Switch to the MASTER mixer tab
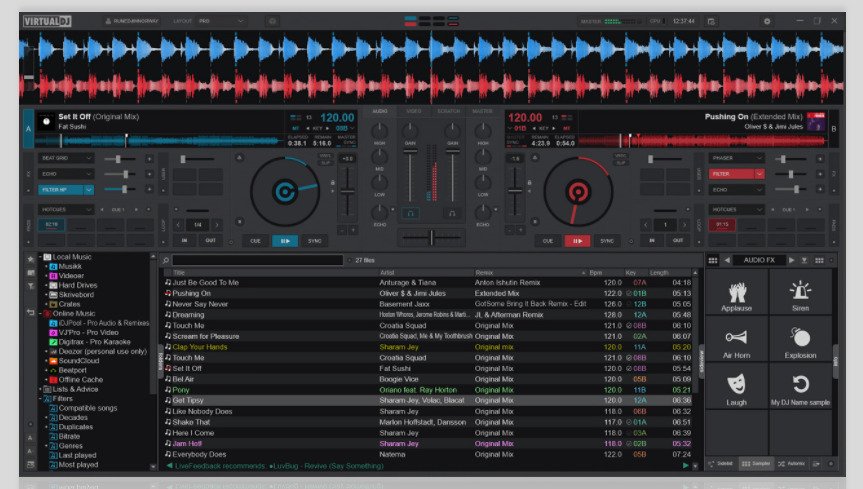Image resolution: width=863 pixels, height=489 pixels. 482,111
